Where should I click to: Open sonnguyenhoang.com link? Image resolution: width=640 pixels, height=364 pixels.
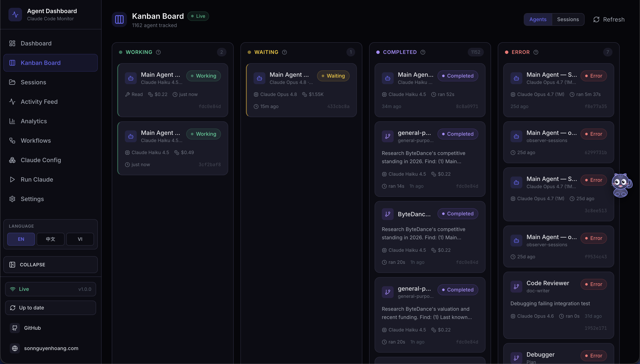tap(51, 348)
